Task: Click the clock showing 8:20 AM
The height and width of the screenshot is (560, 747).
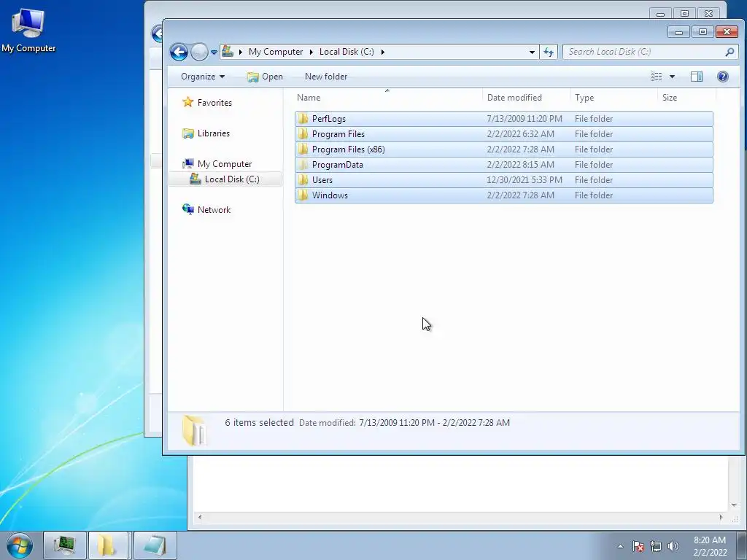Action: (710, 546)
